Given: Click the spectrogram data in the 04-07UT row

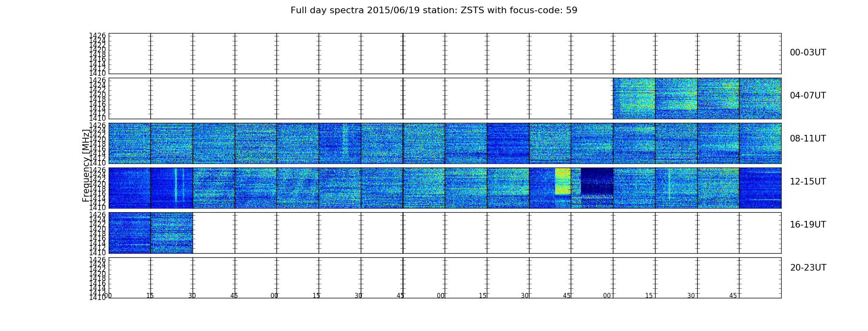Looking at the screenshot, I should point(697,98).
